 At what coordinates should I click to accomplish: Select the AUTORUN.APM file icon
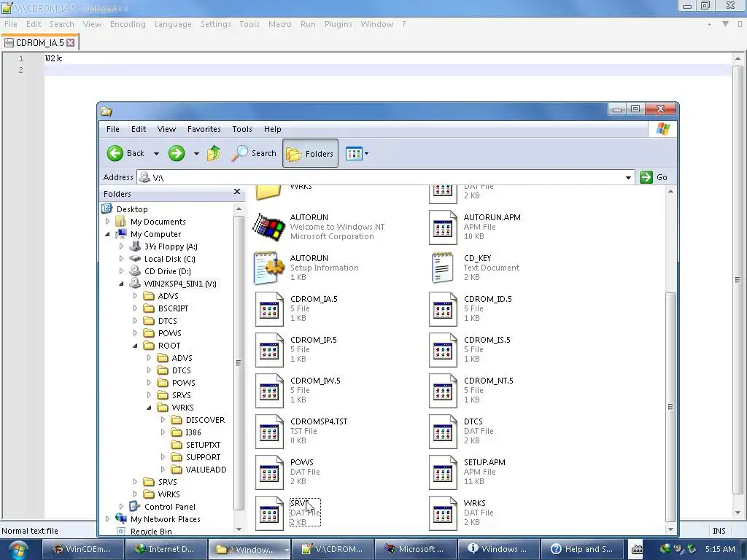[x=443, y=227]
